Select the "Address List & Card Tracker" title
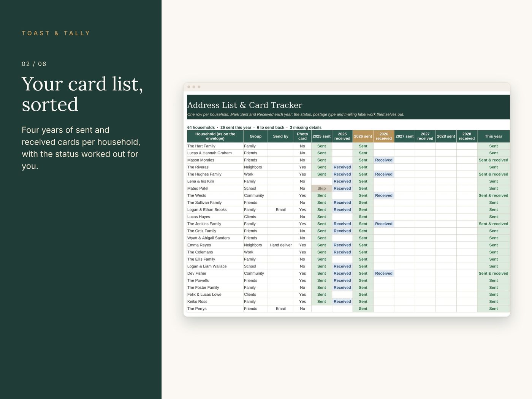532x399 pixels. (245, 105)
